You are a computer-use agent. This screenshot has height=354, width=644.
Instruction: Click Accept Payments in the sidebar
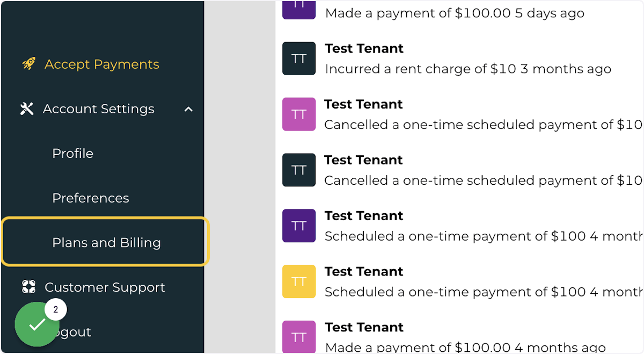click(x=101, y=63)
